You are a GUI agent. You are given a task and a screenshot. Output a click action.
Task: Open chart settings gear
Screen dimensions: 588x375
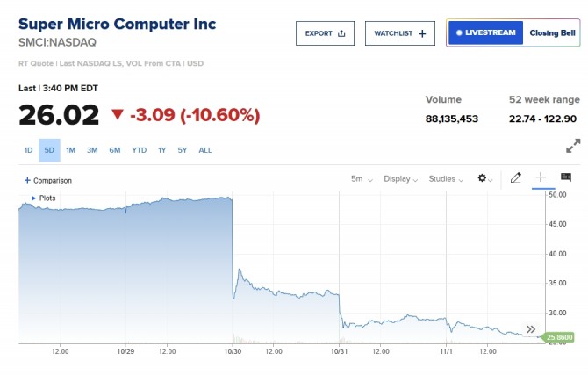(484, 178)
